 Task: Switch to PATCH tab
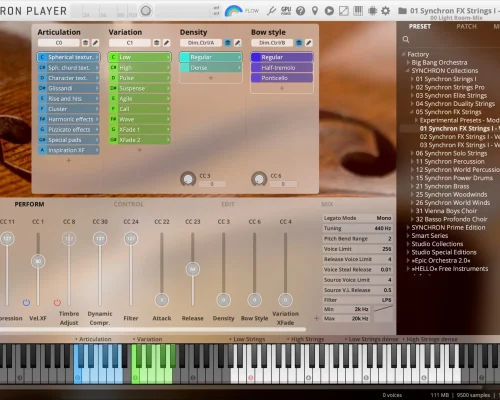pyautogui.click(x=467, y=27)
